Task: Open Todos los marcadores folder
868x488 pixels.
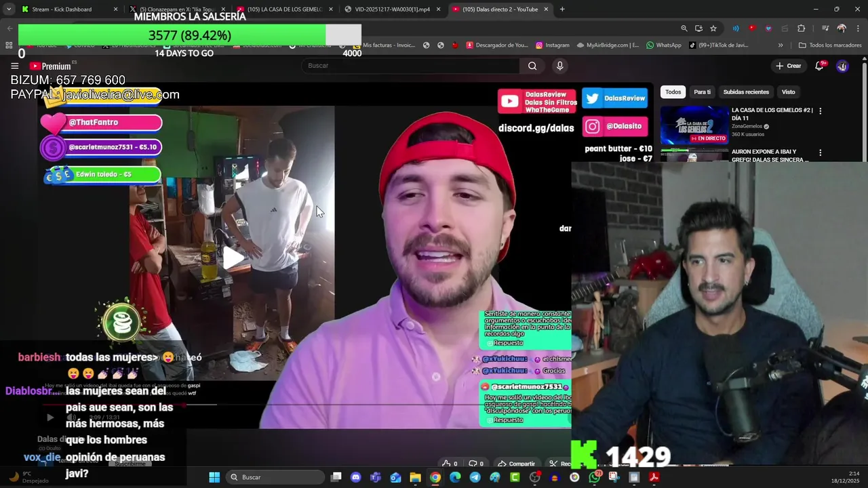Action: (x=830, y=45)
